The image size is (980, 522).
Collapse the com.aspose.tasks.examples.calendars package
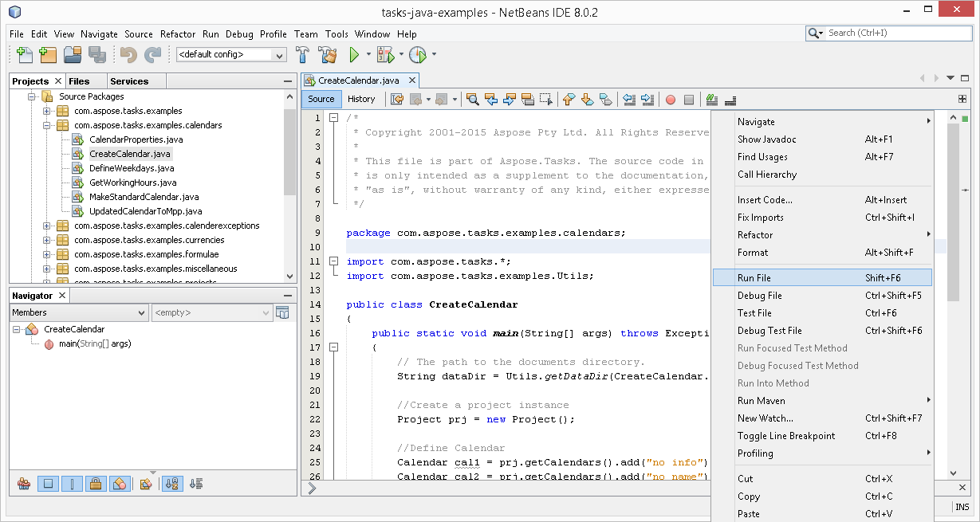coord(46,125)
